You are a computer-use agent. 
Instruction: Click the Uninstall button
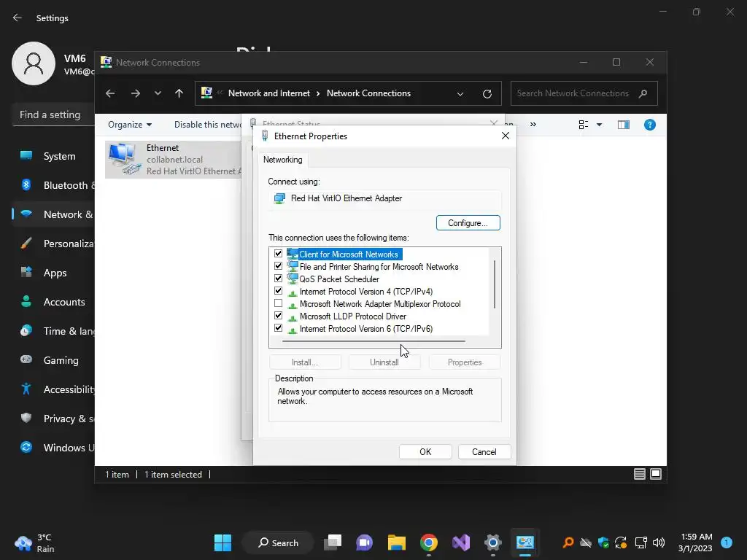click(384, 362)
